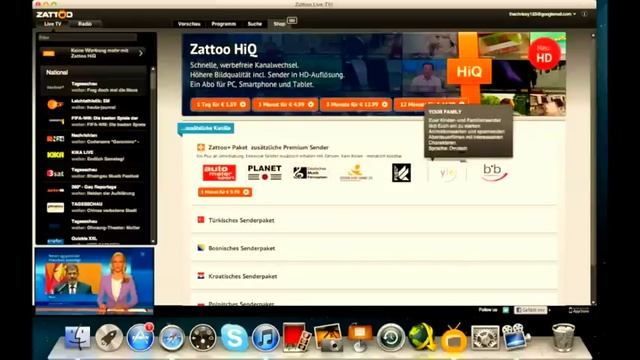This screenshot has width=640, height=360.
Task: Open Launchpad rocket icon in Dock
Action: 109,338
